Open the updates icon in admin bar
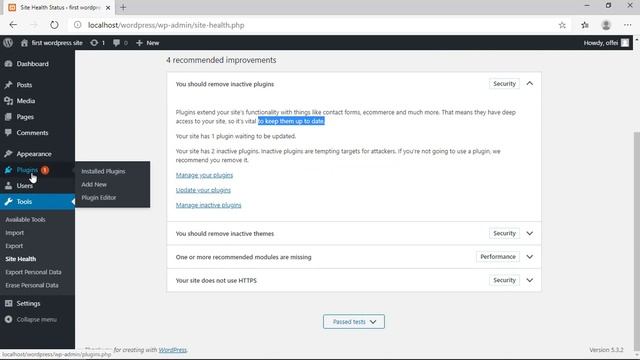The width and height of the screenshot is (640, 360). (x=97, y=42)
